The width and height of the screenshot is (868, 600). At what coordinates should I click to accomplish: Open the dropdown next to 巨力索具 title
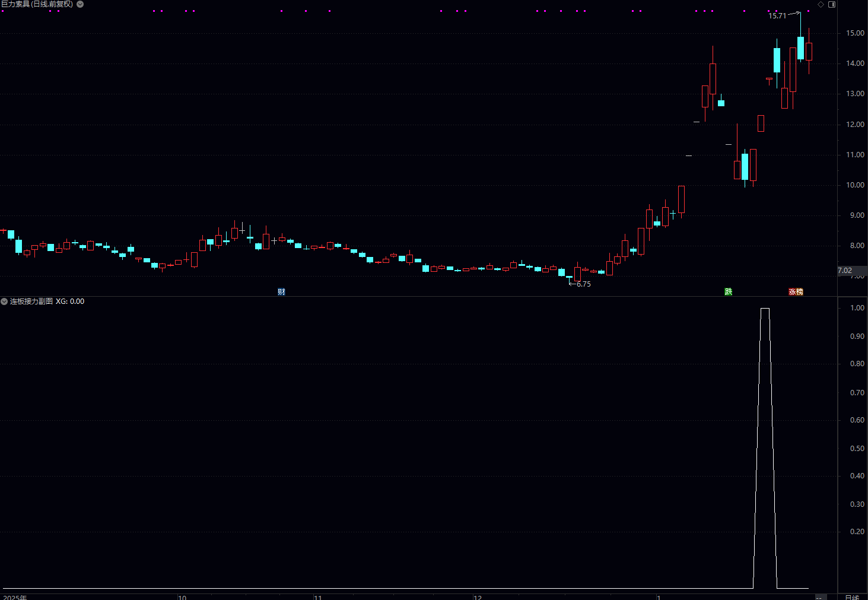tap(80, 4)
